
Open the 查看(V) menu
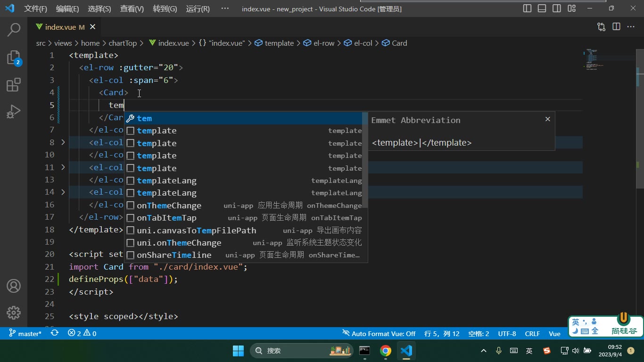point(132,8)
